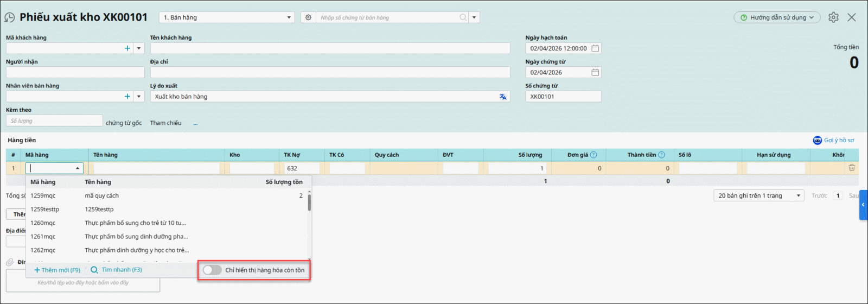868x304 pixels.
Task: Open the top-right settings gear
Action: (x=833, y=17)
